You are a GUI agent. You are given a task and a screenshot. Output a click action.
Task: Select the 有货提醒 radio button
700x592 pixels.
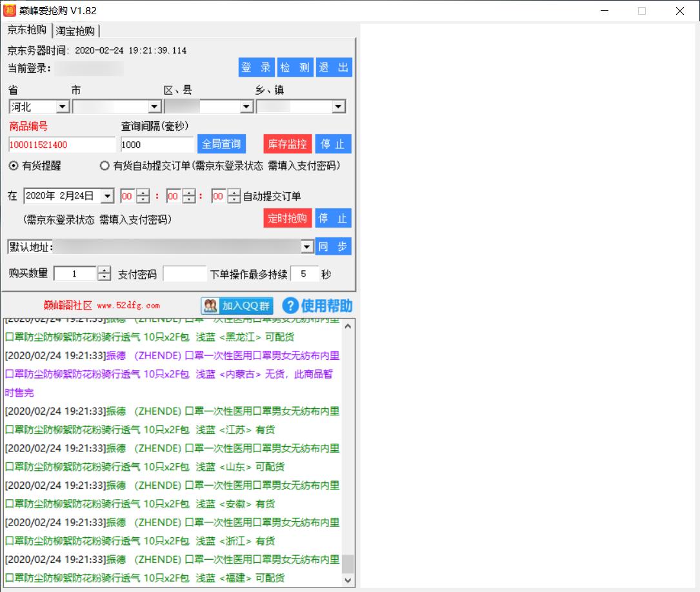[14, 166]
